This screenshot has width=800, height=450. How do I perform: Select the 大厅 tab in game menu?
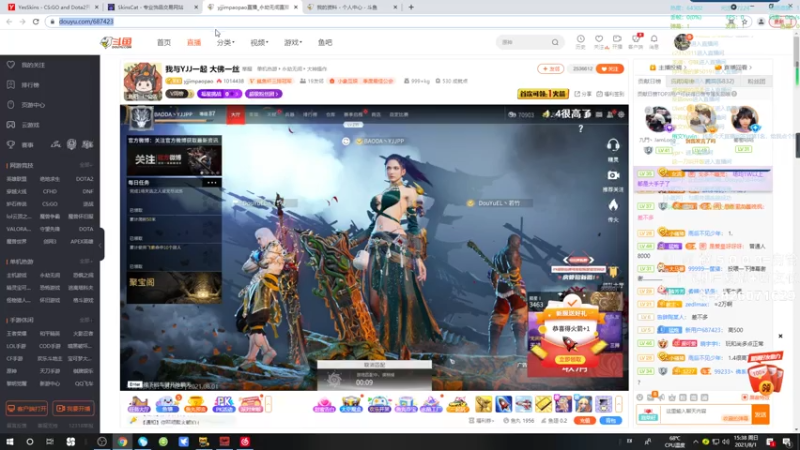[235, 115]
